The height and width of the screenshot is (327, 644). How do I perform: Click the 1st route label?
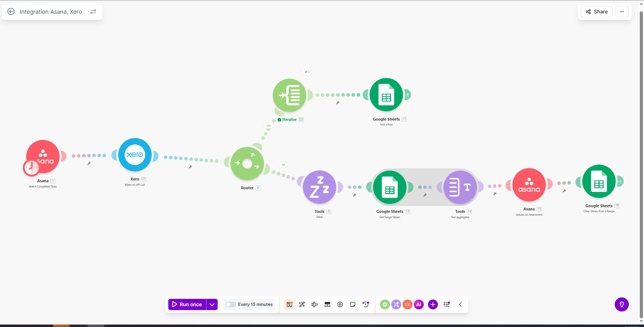(x=283, y=165)
